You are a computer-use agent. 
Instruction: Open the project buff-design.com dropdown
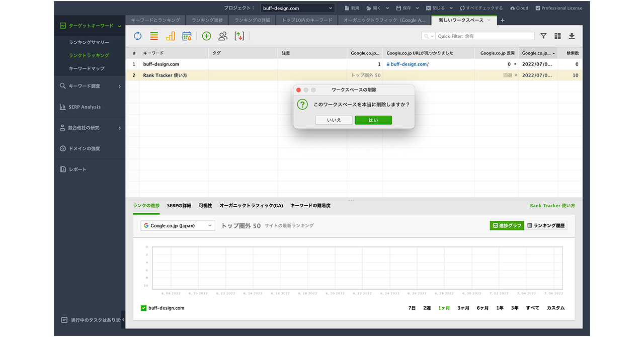pyautogui.click(x=297, y=8)
